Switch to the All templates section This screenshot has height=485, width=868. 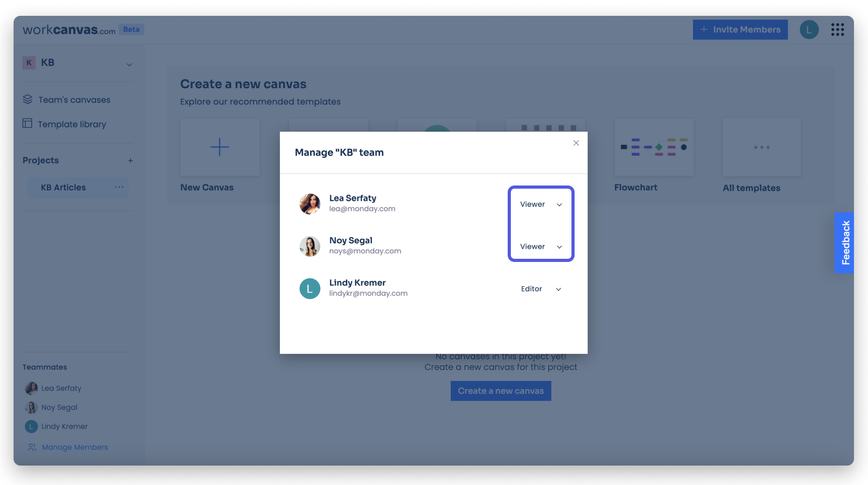tap(761, 147)
